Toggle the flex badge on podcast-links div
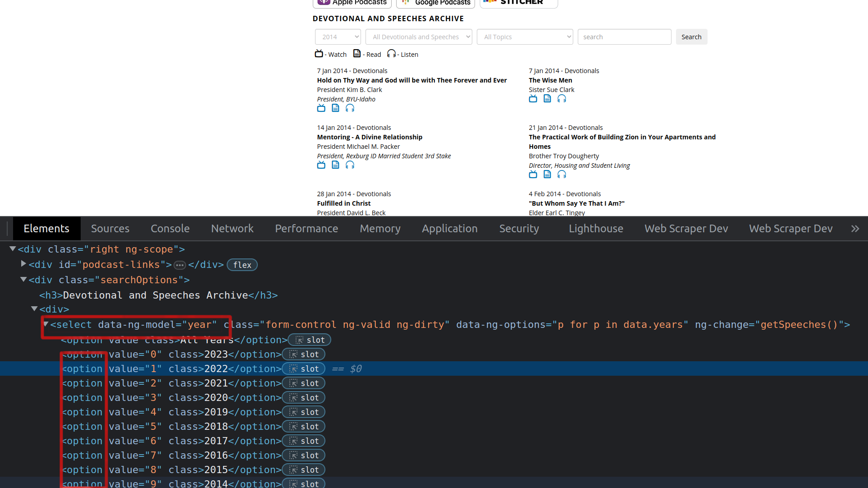 pos(242,265)
